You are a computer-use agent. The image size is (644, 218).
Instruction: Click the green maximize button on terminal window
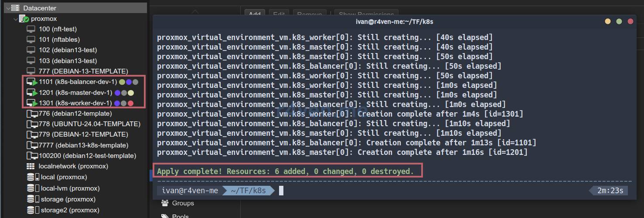point(619,21)
